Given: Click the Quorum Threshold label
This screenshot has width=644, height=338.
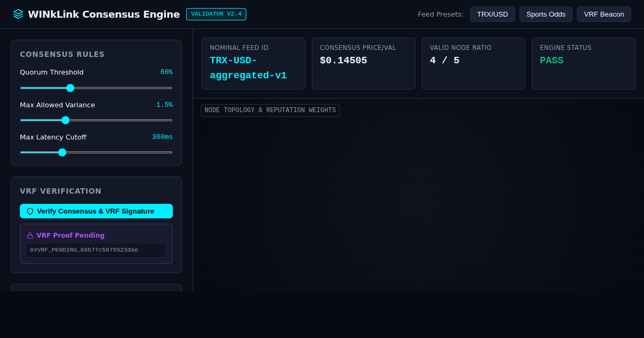Looking at the screenshot, I should click(x=52, y=72).
